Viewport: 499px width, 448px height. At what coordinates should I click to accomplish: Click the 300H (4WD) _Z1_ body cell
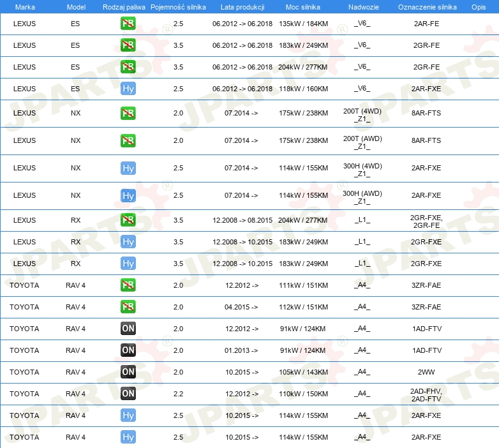(362, 170)
